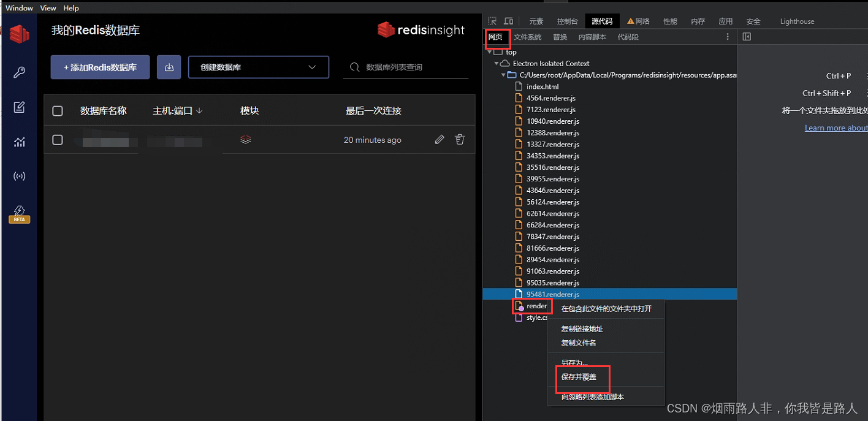Choose 复制链接地址 from context menu

(x=606, y=329)
